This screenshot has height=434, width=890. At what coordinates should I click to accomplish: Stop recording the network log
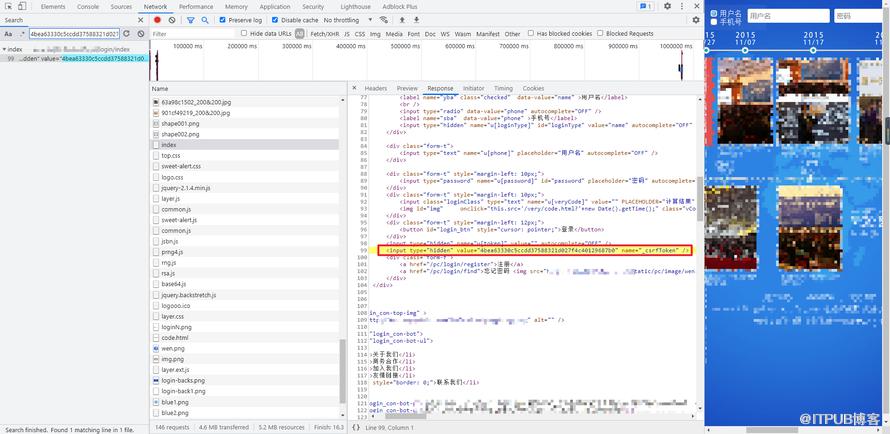pos(157,20)
